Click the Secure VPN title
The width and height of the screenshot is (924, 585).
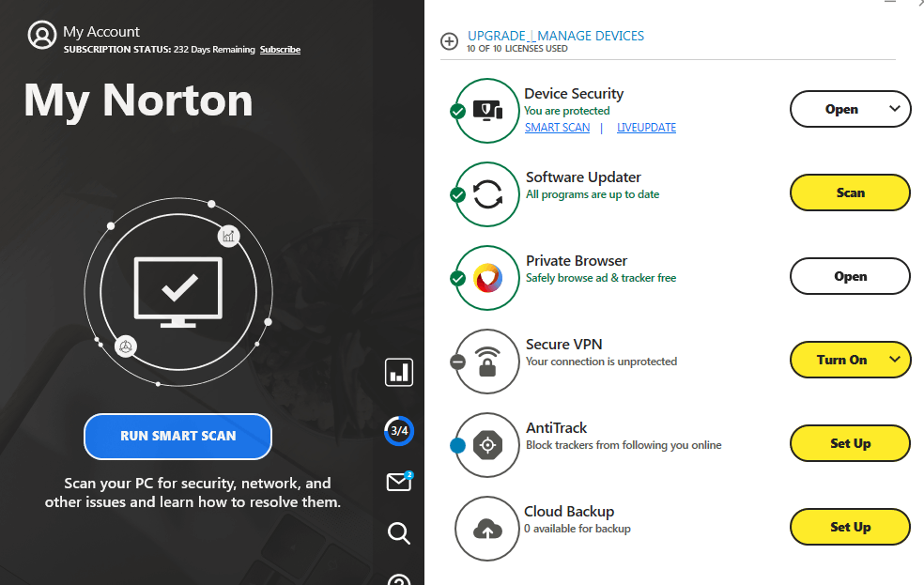[564, 345]
